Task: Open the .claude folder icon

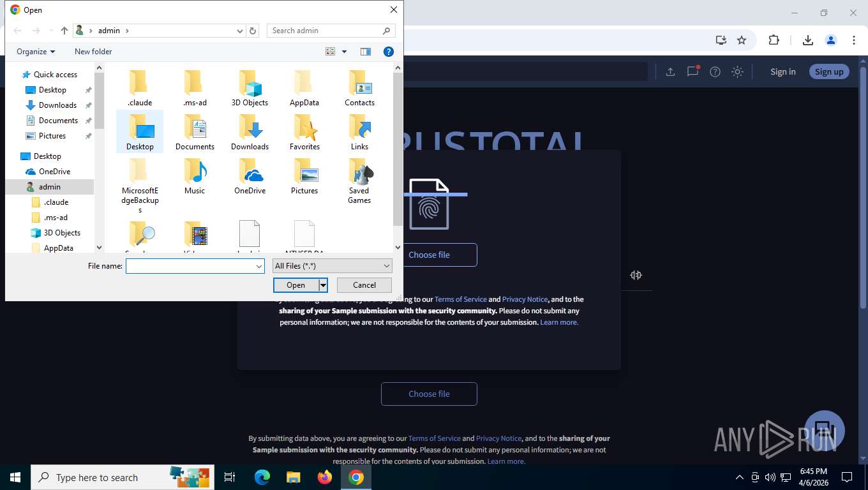Action: coord(138,83)
